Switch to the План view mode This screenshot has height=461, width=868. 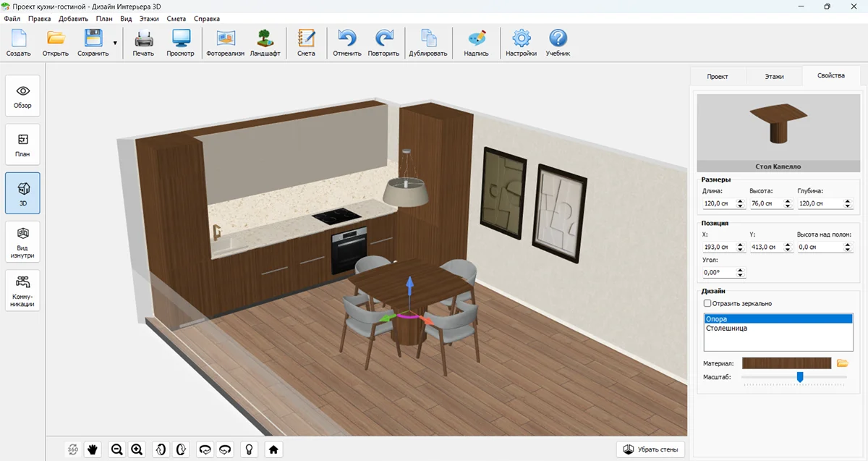[x=22, y=143]
